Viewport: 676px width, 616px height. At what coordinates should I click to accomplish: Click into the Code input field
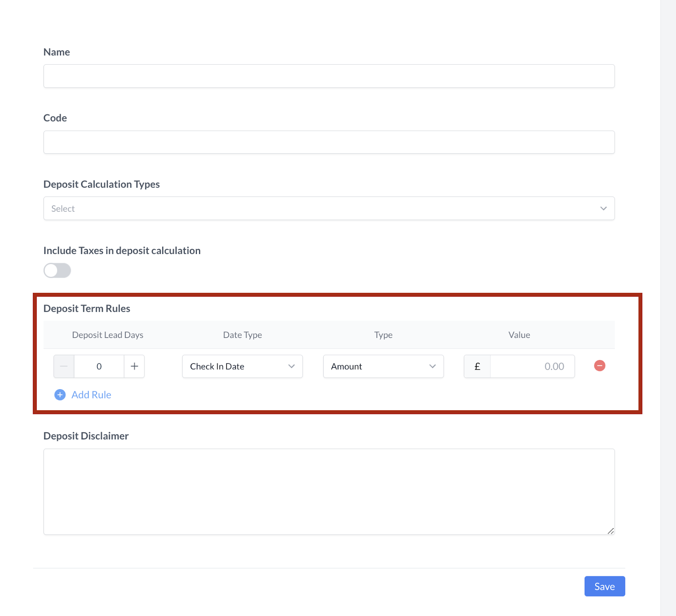[329, 142]
